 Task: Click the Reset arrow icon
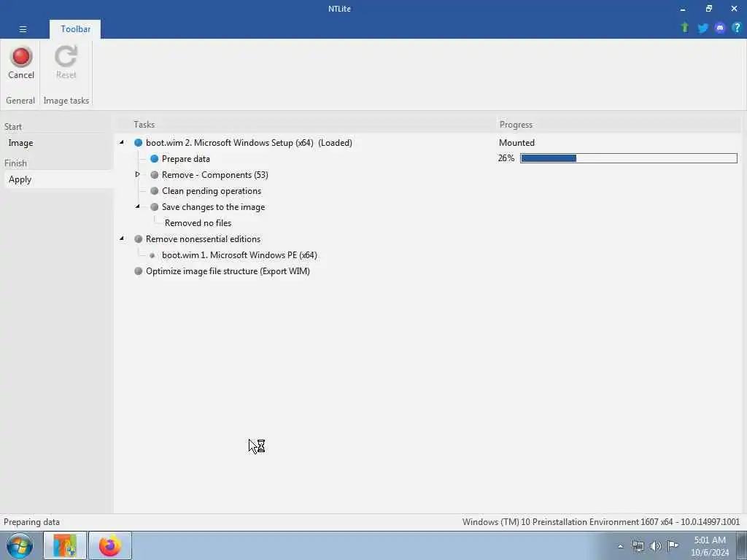[x=66, y=57]
